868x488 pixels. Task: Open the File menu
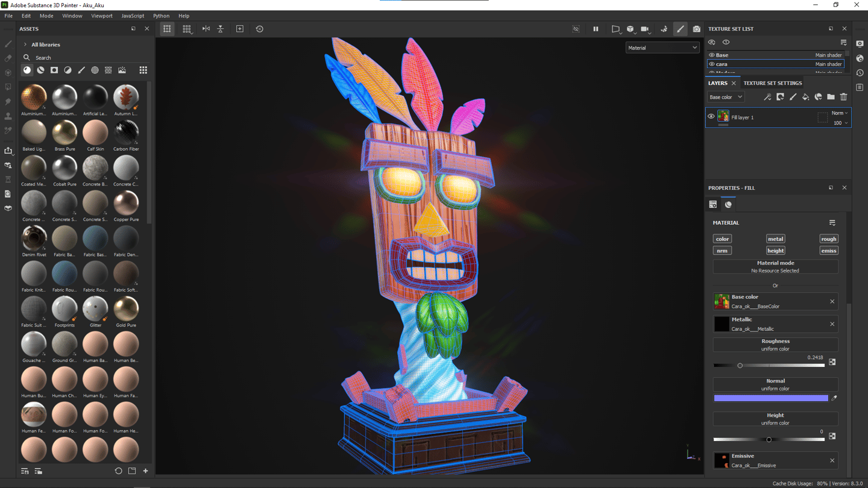point(8,16)
